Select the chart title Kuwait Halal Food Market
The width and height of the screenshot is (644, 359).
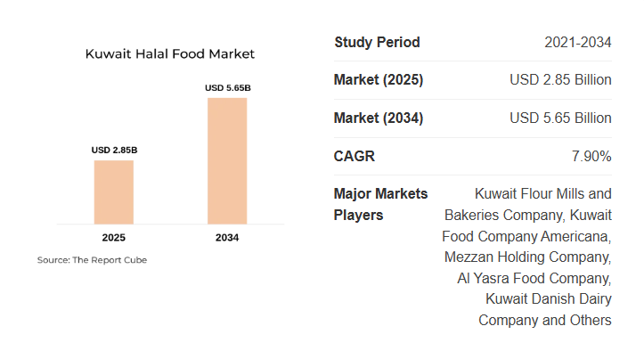pyautogui.click(x=170, y=54)
